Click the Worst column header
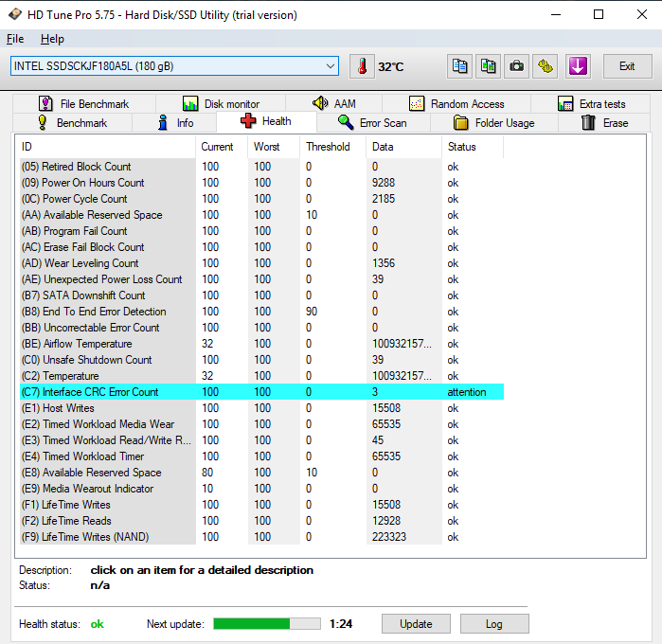 tap(274, 147)
